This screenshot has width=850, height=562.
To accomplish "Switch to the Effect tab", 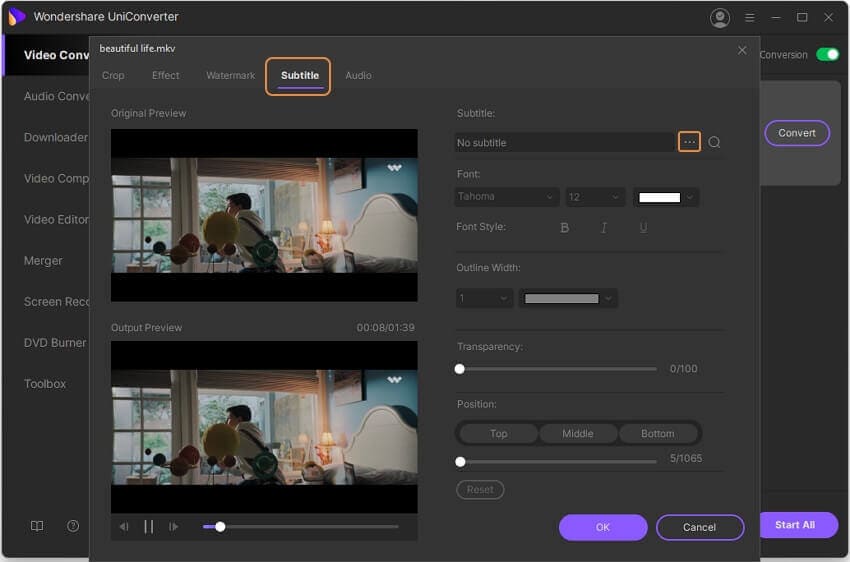I will (165, 75).
